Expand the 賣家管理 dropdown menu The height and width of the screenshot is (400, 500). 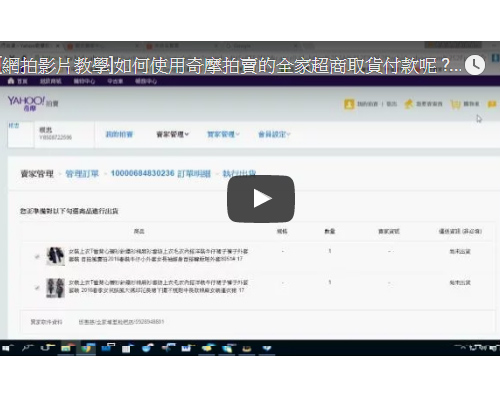coord(173,134)
